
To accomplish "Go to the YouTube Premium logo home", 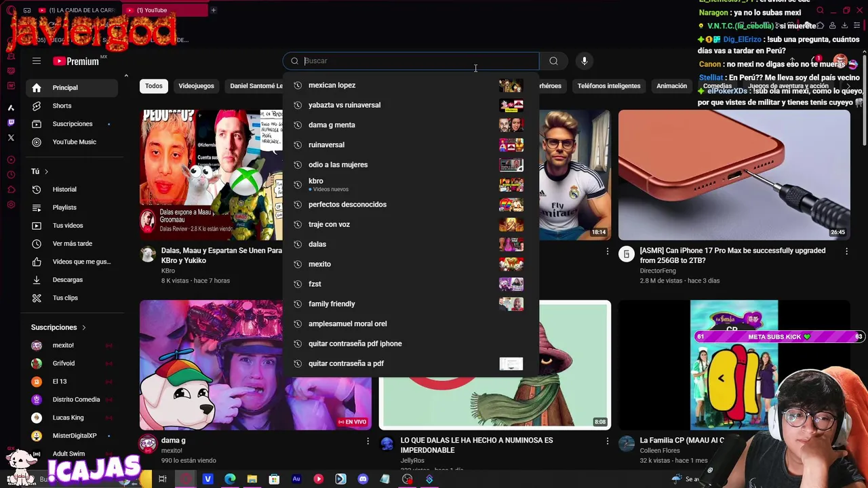I will click(76, 61).
